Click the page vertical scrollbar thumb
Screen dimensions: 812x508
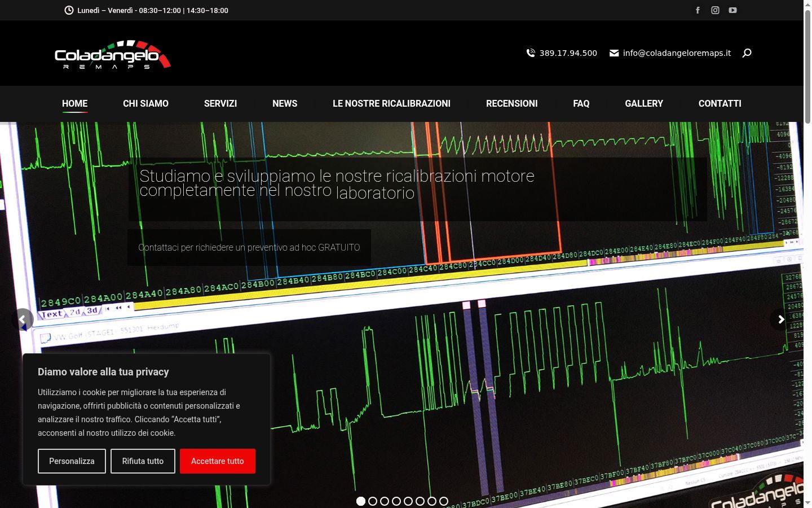[807, 66]
